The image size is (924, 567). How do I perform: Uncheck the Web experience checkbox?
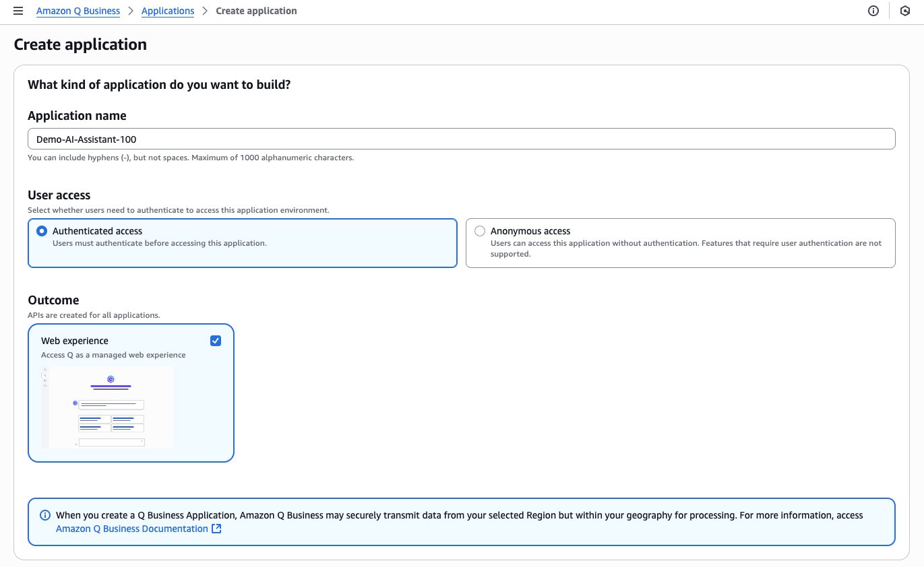216,341
